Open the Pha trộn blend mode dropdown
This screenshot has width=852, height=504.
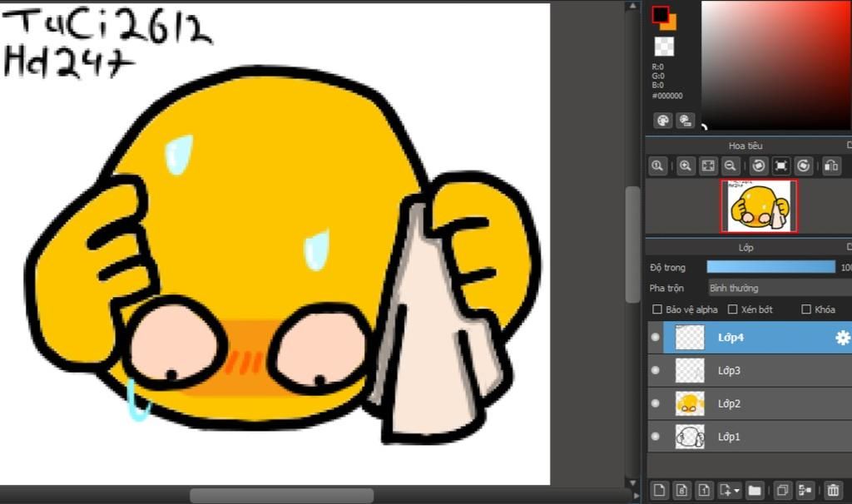click(x=780, y=288)
